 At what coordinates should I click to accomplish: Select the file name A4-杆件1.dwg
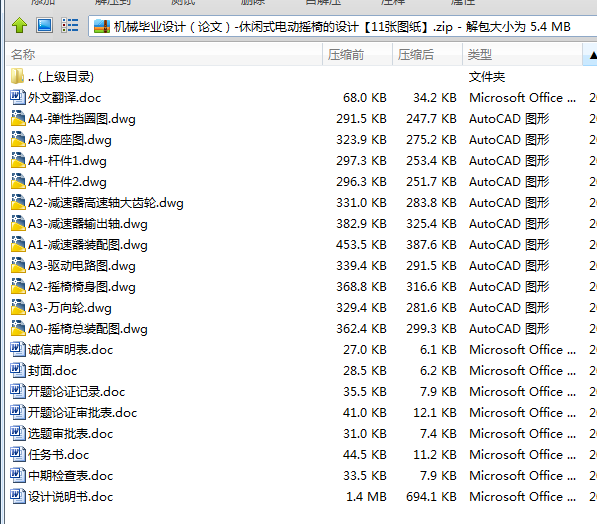point(67,161)
